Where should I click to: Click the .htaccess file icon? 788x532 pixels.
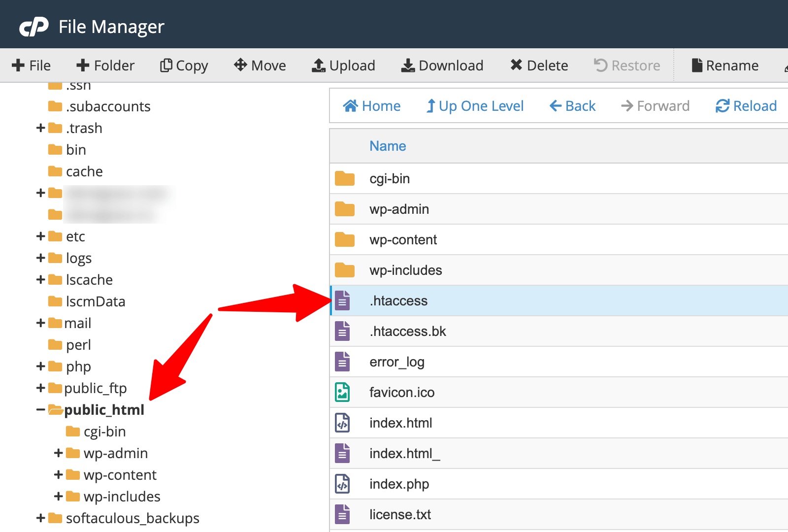point(343,300)
